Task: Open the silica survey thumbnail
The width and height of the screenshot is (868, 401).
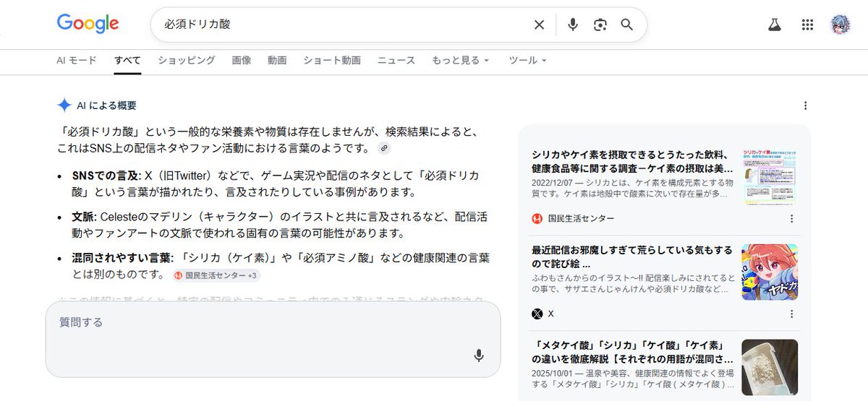Action: pos(770,177)
